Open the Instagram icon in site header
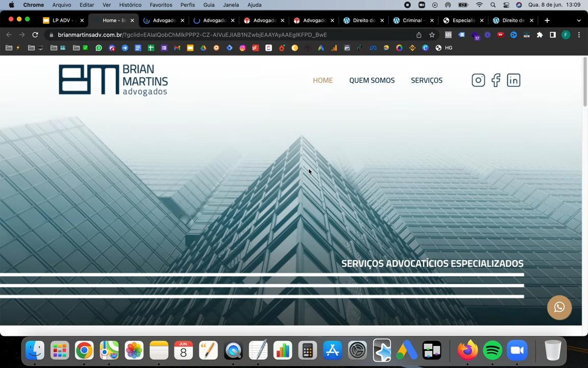588x368 pixels. (478, 80)
